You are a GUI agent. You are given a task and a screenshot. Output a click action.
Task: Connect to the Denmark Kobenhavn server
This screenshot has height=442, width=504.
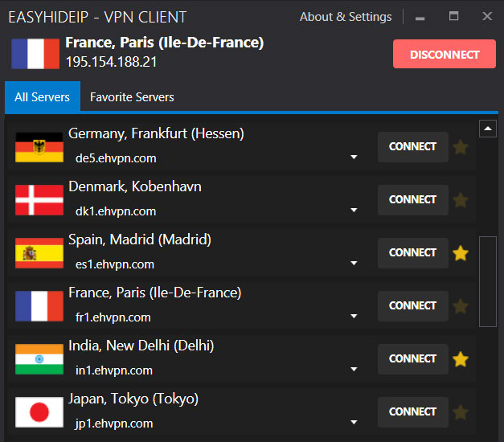(412, 199)
